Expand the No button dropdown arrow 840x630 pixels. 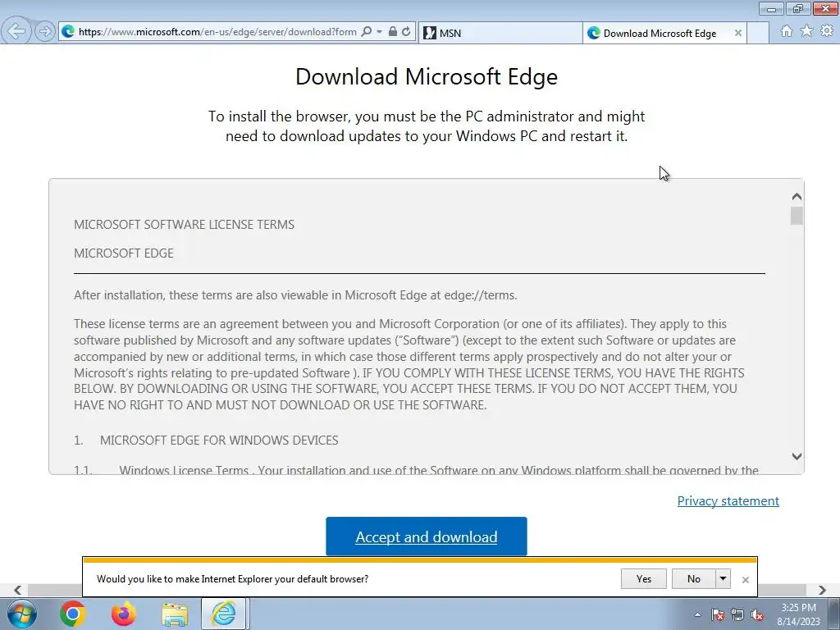pos(724,578)
